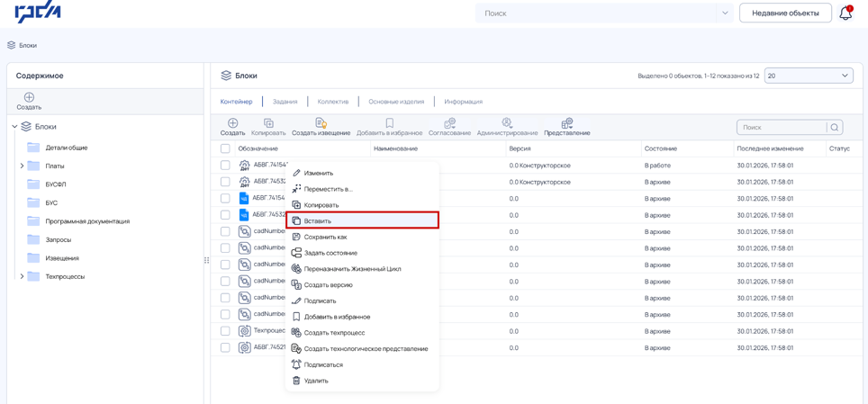
Task: Click the Недавние объекты button
Action: pyautogui.click(x=785, y=13)
